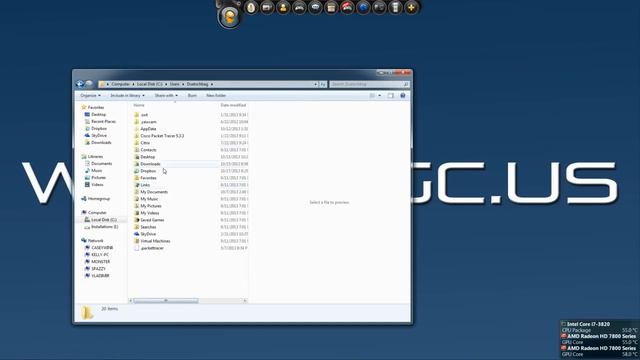Toggle the preview pane icon in the toolbar
This screenshot has width=640, height=360.
tap(391, 96)
